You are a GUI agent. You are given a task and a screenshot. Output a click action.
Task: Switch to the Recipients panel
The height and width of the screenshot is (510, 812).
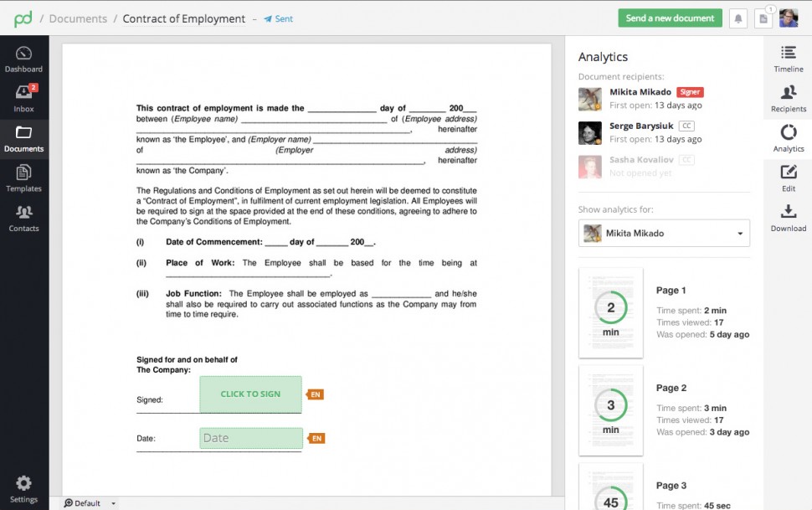click(x=789, y=99)
